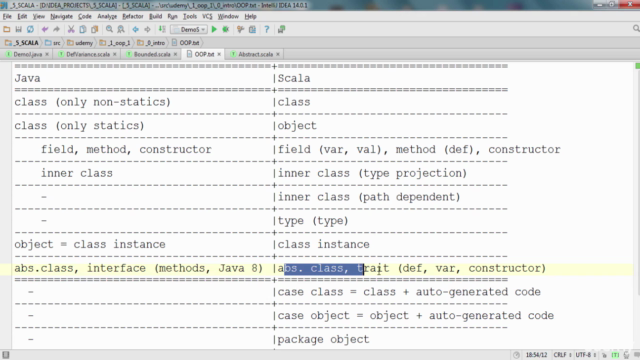Open the View menu
This screenshot has width=640, height=360.
tap(39, 16)
